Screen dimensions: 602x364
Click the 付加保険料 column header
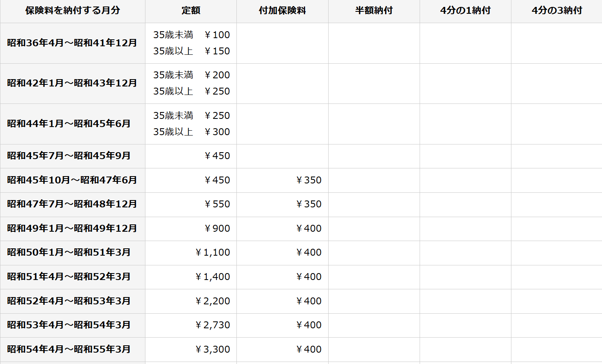[x=282, y=11]
